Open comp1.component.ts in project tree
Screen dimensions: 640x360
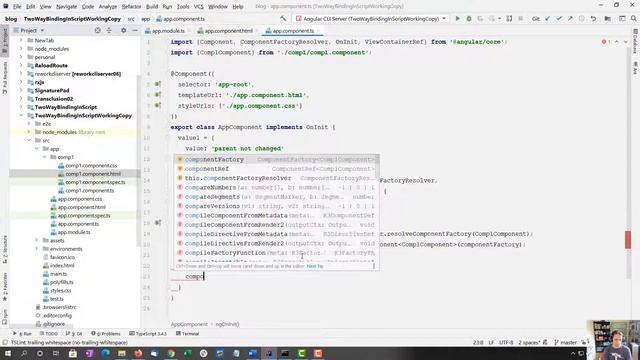89,191
